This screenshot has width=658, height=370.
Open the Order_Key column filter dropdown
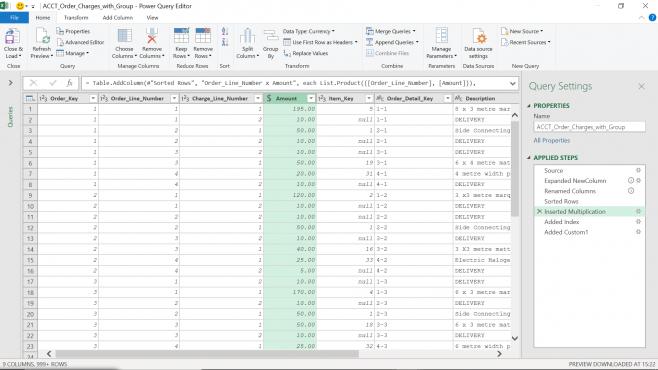[93, 99]
